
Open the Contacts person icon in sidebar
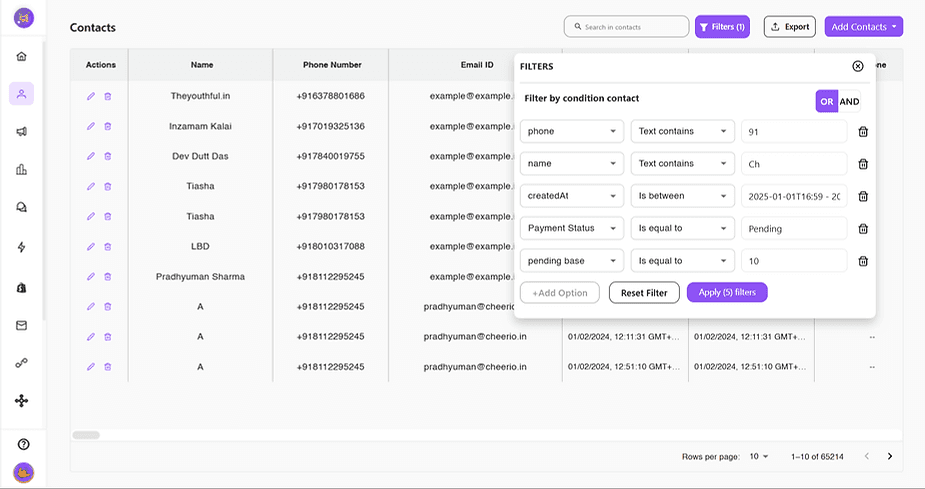coord(21,94)
